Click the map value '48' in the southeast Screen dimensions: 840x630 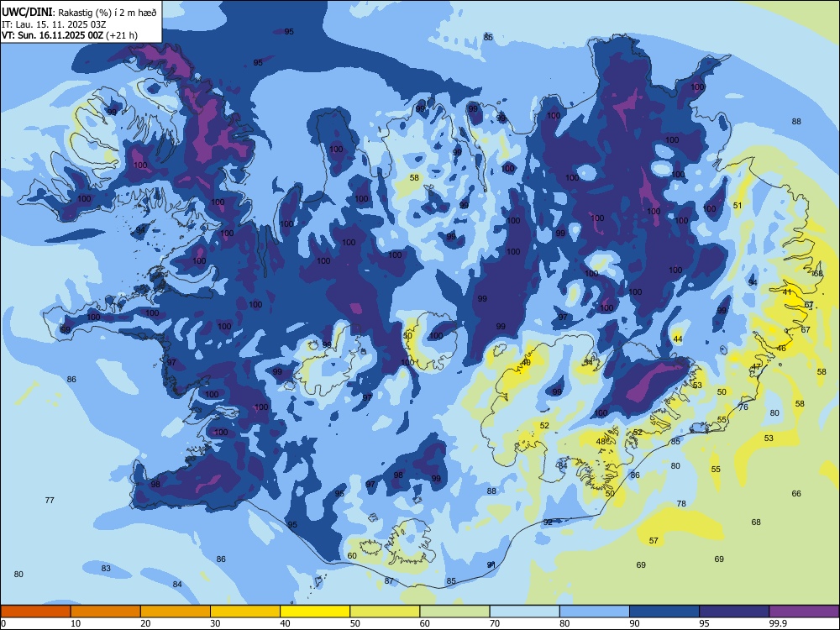pos(601,442)
